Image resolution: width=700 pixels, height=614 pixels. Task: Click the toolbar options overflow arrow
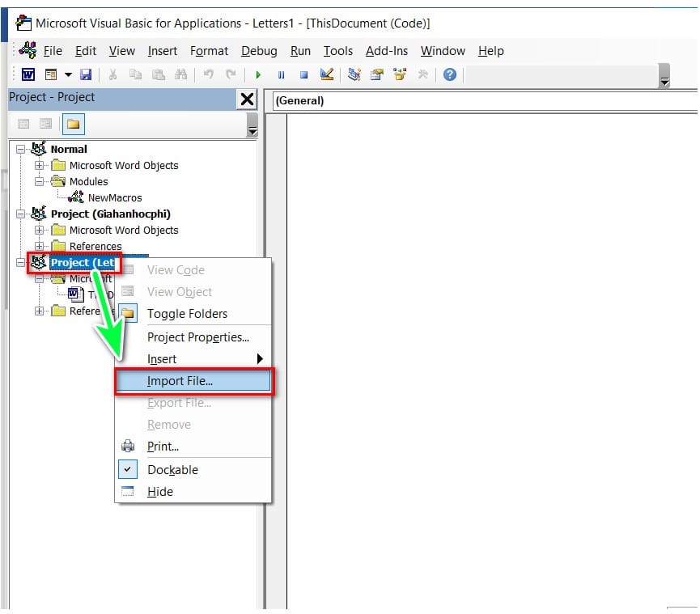tap(664, 75)
